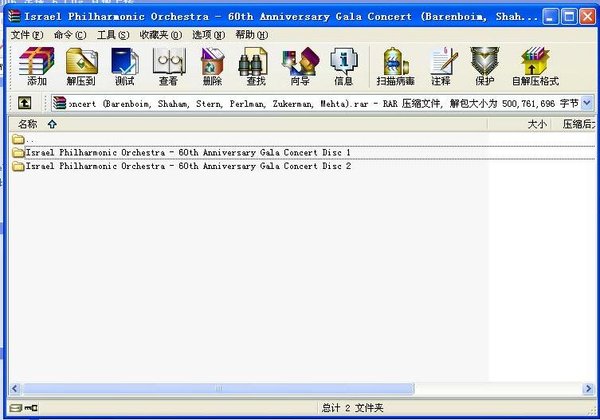Launch the Wizard (向导) tool
The image size is (600, 420).
300,66
